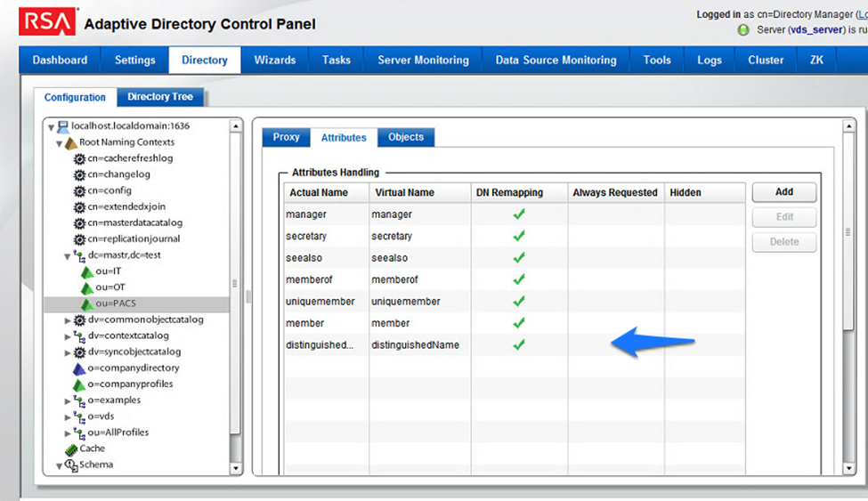This screenshot has height=501, width=868.
Task: Expand the dv=contextcatalog node
Action: 68,336
